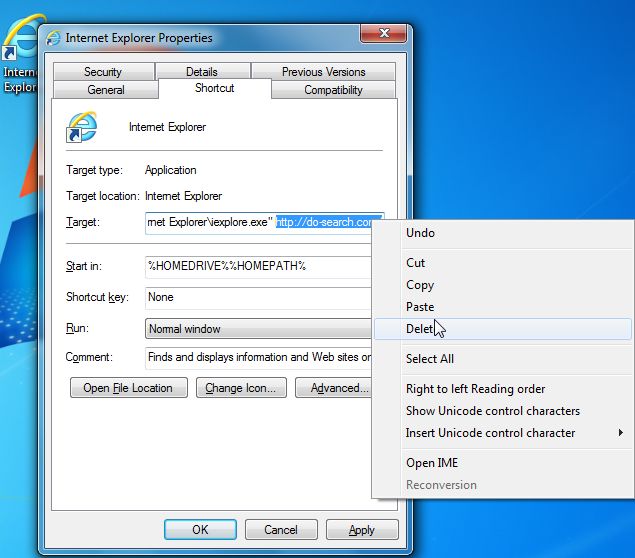Click the OK button
The width and height of the screenshot is (635, 558).
click(x=200, y=529)
